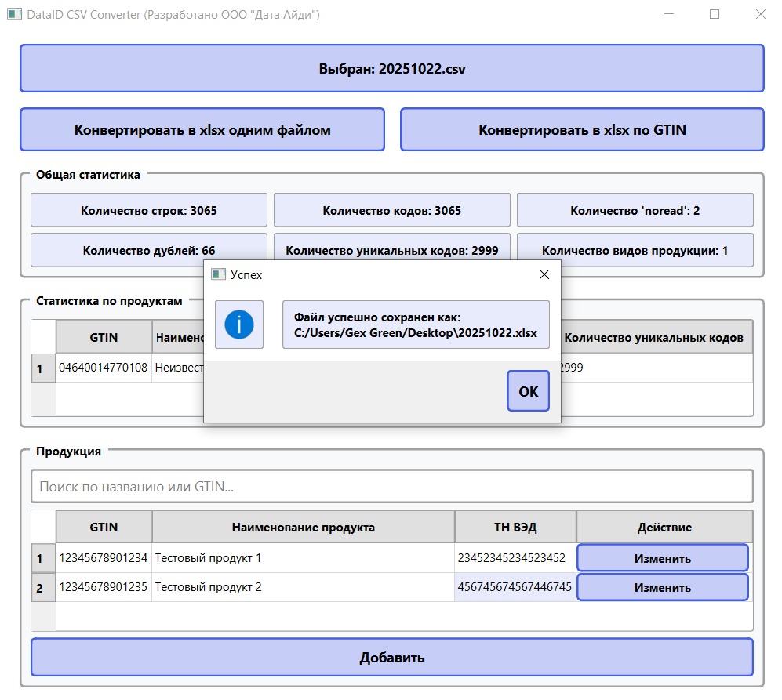The height and width of the screenshot is (700, 782).
Task: Select Количество уникальных кодов: 2999 statistic
Action: 391,249
